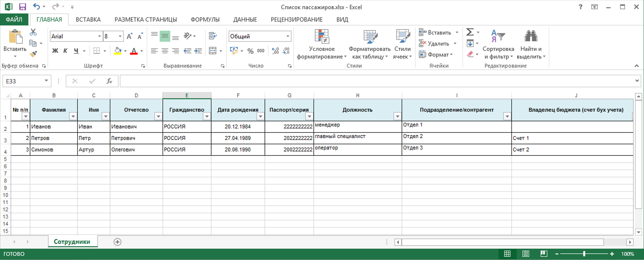Open the ФОРМУЛЫ ribbon tab
Viewport: 644px width, 260px height.
tap(205, 19)
